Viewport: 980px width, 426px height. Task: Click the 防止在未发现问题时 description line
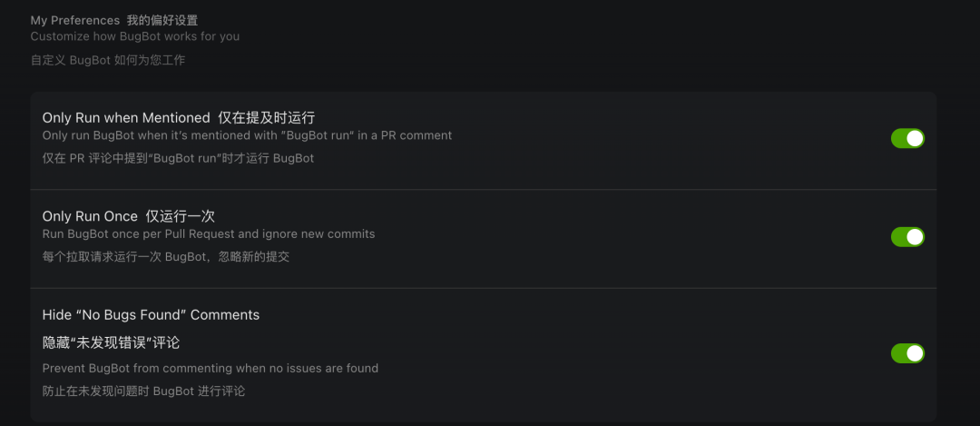coord(143,391)
